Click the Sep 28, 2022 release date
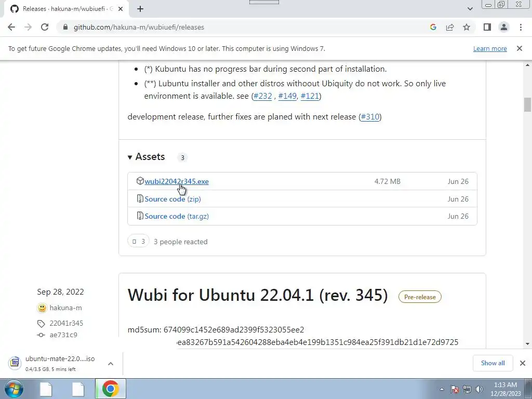The image size is (532, 399). (x=60, y=292)
